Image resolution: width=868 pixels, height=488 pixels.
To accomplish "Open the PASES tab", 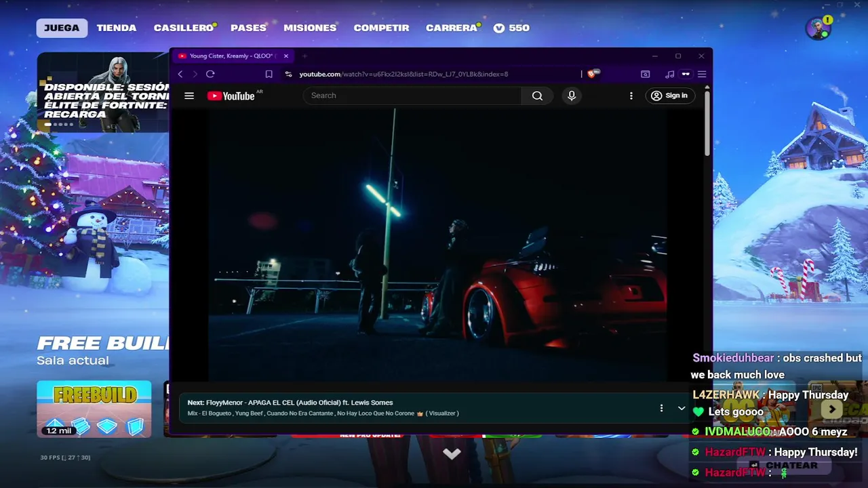I will click(x=248, y=28).
